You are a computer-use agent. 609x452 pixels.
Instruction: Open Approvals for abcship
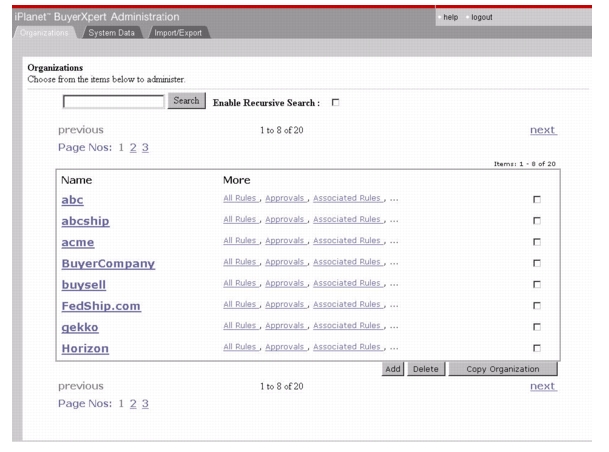[285, 219]
